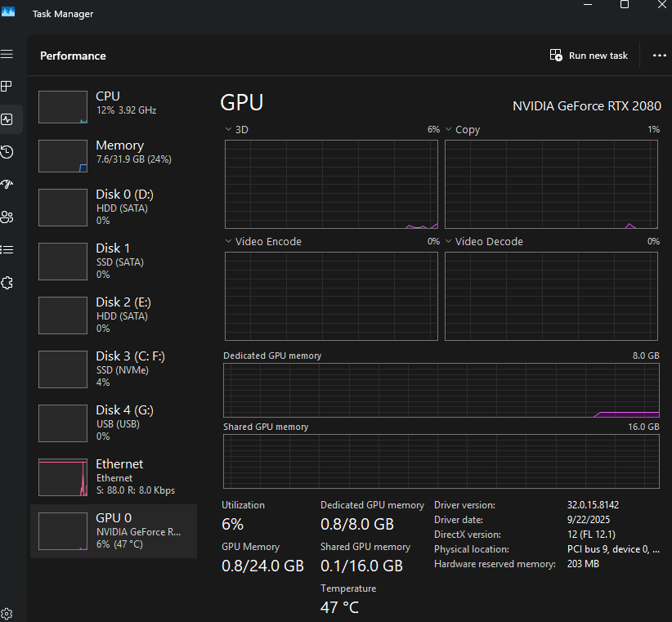Click the 47 °C temperature value

[x=339, y=607]
